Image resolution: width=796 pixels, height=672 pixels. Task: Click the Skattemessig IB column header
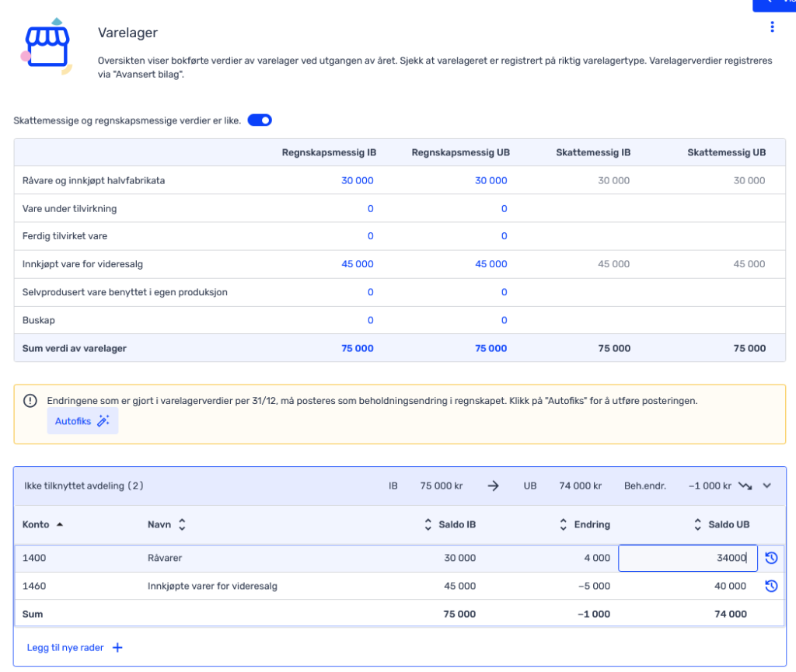click(x=593, y=153)
